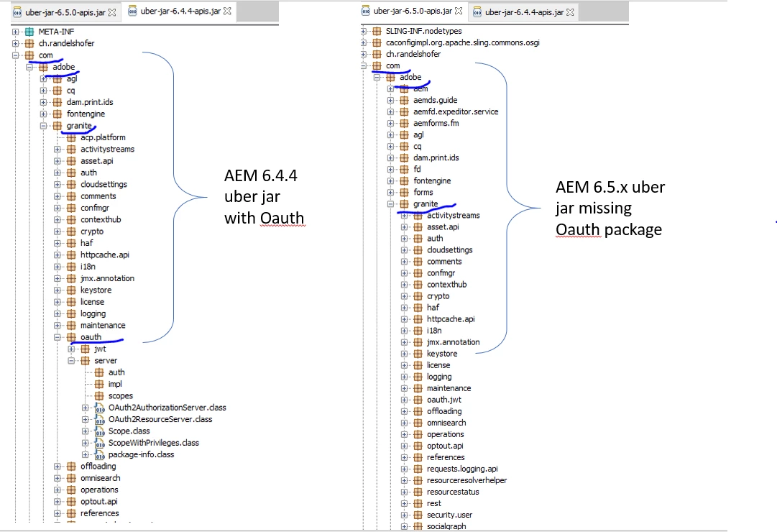The width and height of the screenshot is (777, 532).
Task: Close the uber-jar-6.5.0-apis.jar tab in right pane
Action: pos(459,11)
